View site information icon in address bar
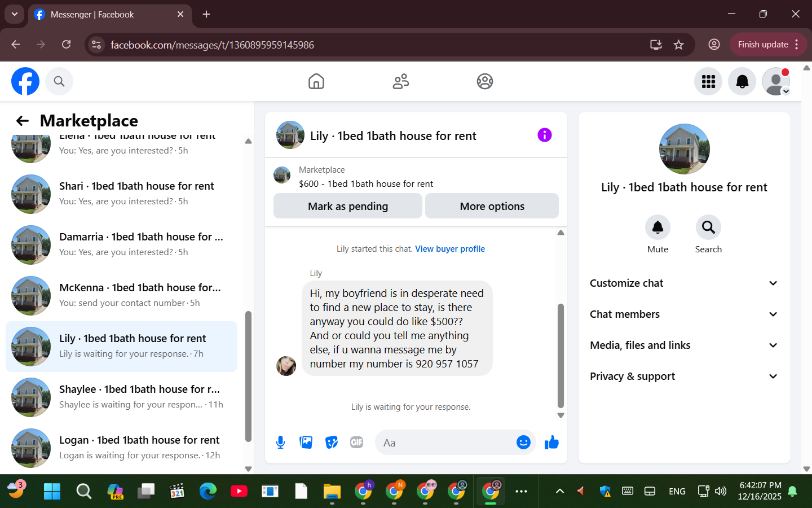This screenshot has height=508, width=812. (96, 45)
